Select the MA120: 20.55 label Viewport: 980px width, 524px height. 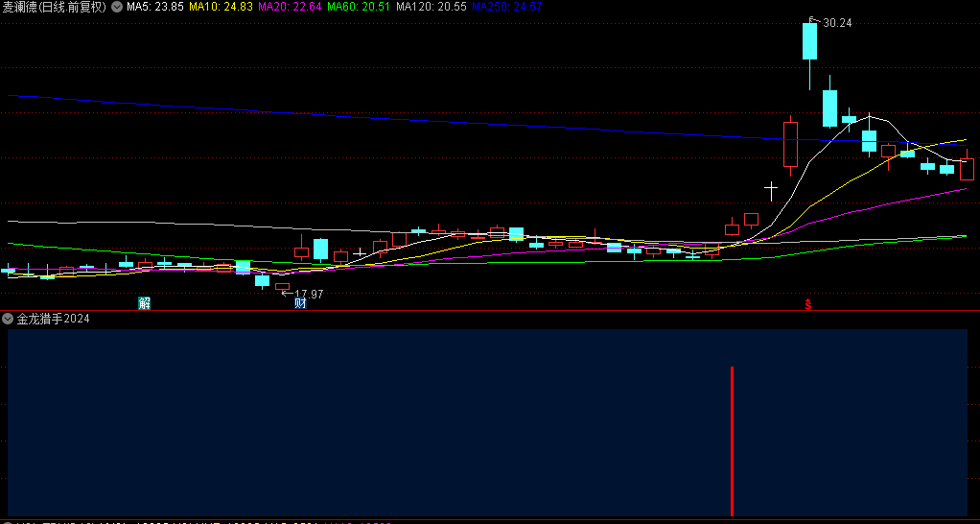pos(432,7)
